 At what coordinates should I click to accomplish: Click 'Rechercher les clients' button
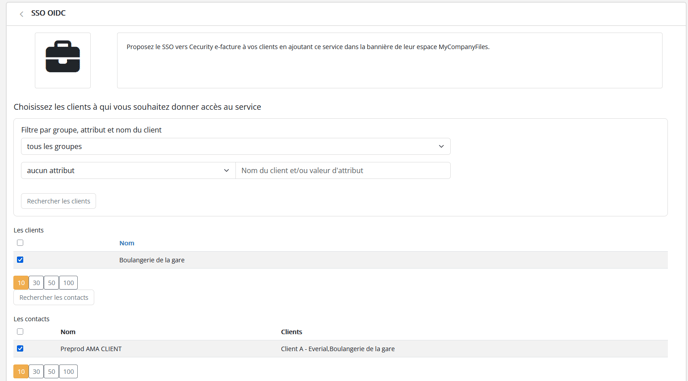(58, 201)
